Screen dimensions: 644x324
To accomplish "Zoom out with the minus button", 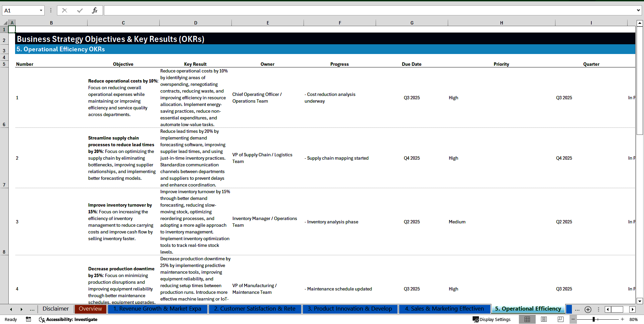I will coord(573,319).
